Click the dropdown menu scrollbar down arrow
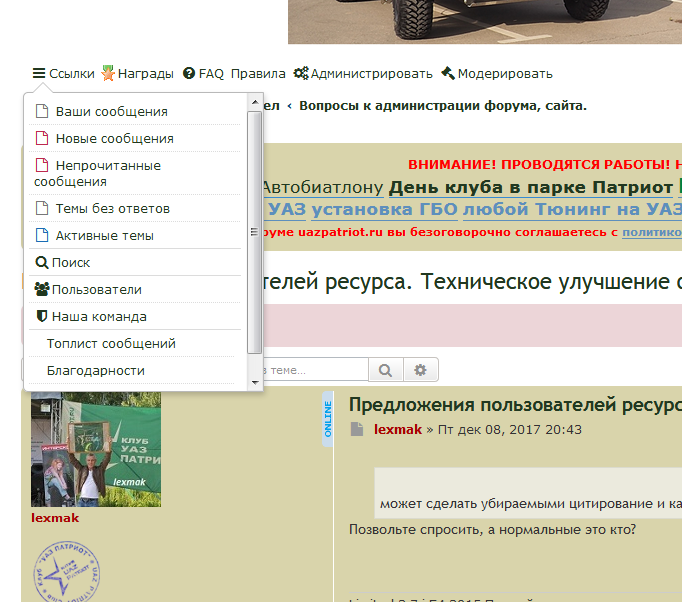Viewport: 682px width, 602px height. (x=254, y=382)
